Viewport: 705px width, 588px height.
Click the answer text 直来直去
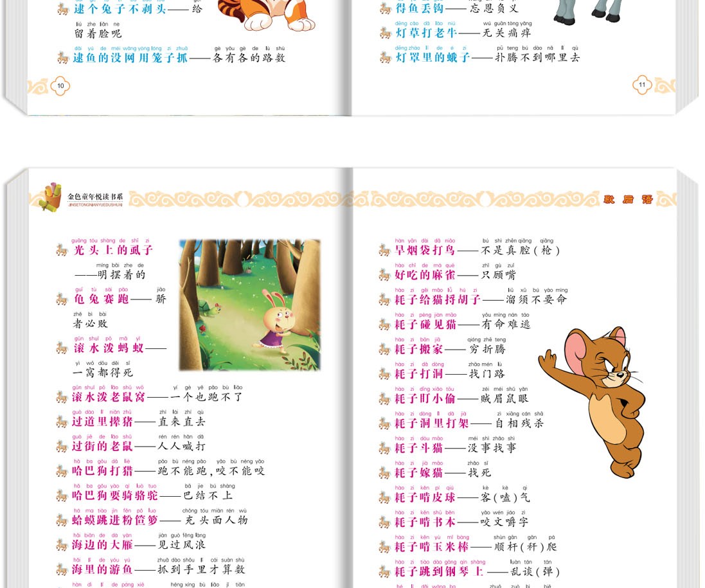182,422
